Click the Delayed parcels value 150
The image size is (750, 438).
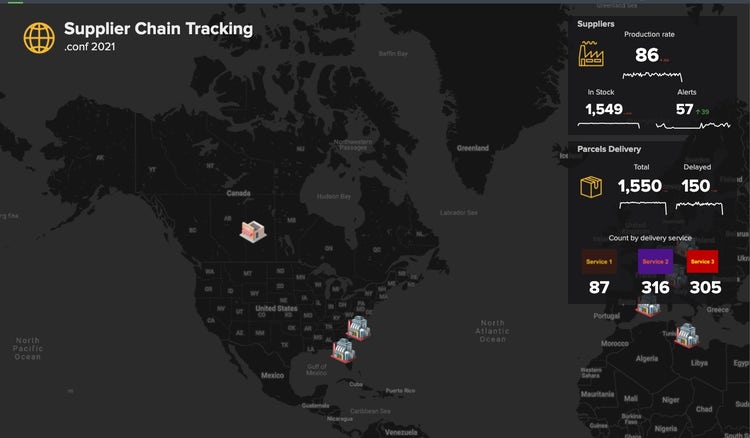(x=695, y=186)
